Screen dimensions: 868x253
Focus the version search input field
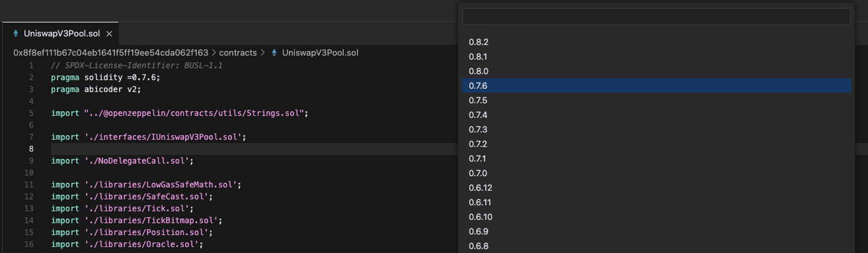(656, 17)
